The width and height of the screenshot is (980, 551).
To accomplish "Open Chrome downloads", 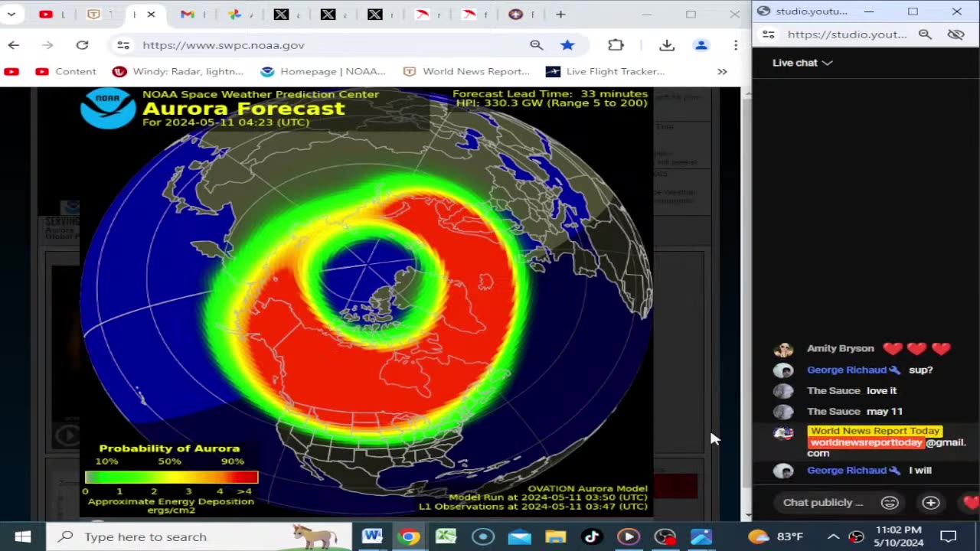I will click(x=667, y=45).
